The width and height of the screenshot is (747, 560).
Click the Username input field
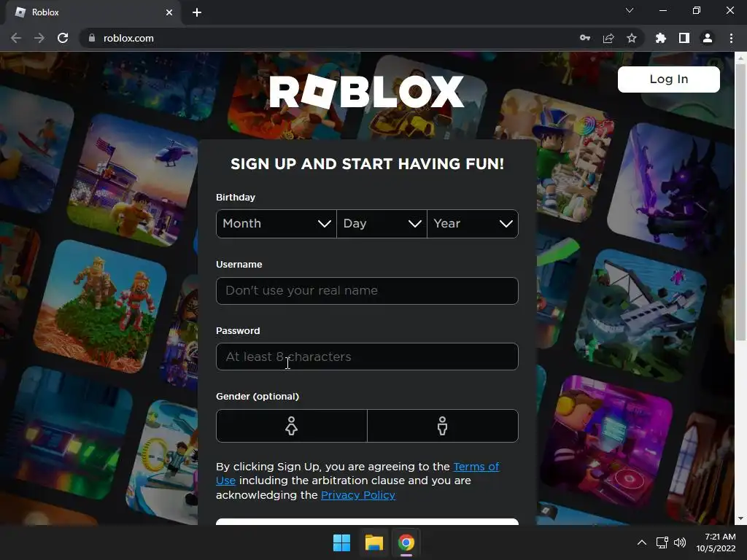click(x=367, y=290)
